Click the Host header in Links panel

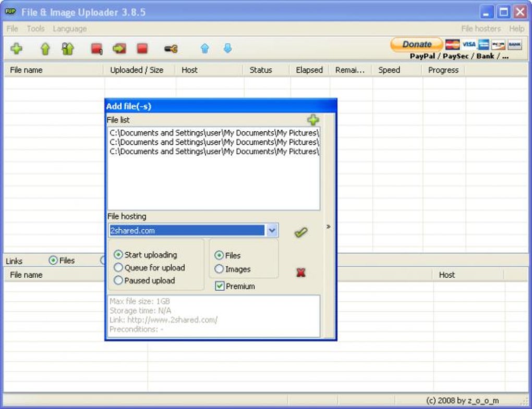pyautogui.click(x=468, y=275)
